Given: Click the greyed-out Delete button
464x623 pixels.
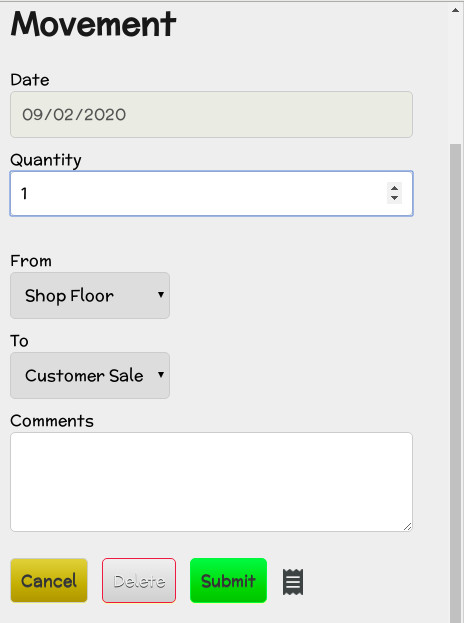Looking at the screenshot, I should tap(139, 580).
